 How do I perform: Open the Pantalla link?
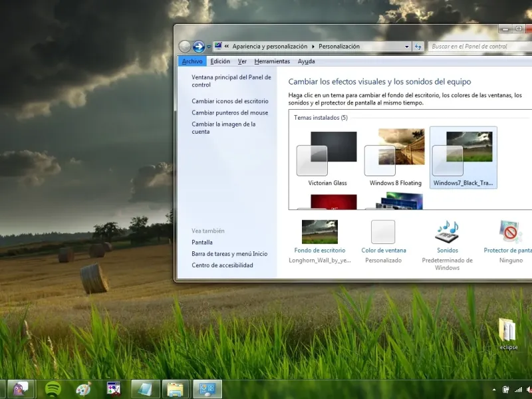[x=202, y=242]
